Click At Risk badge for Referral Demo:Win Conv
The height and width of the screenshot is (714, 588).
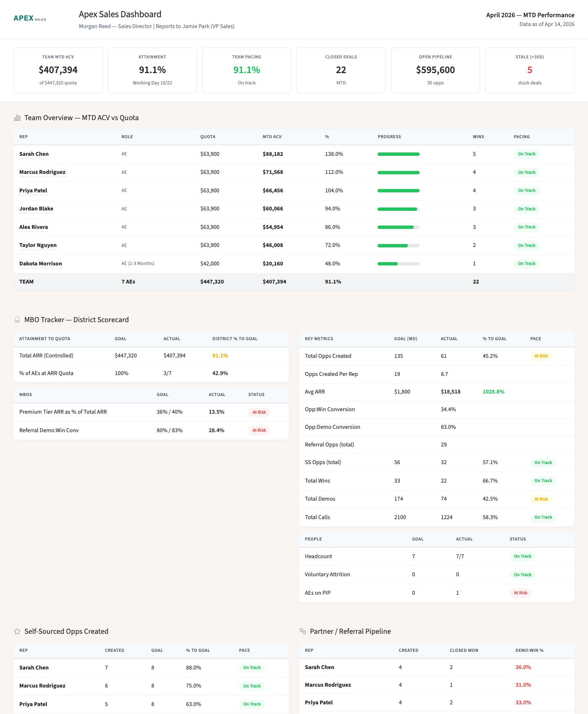(x=259, y=430)
